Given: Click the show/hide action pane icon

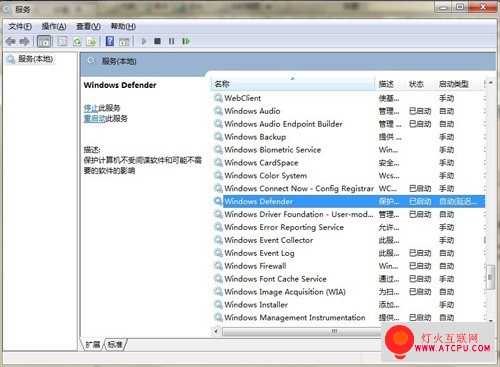Looking at the screenshot, I should [x=124, y=42].
